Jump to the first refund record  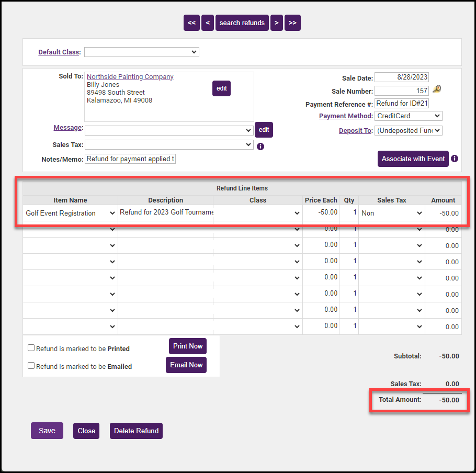click(191, 22)
